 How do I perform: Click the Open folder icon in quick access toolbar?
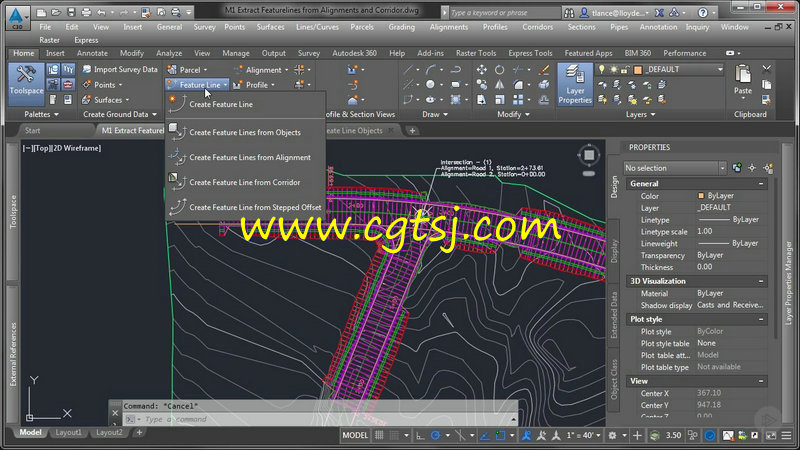coord(56,12)
